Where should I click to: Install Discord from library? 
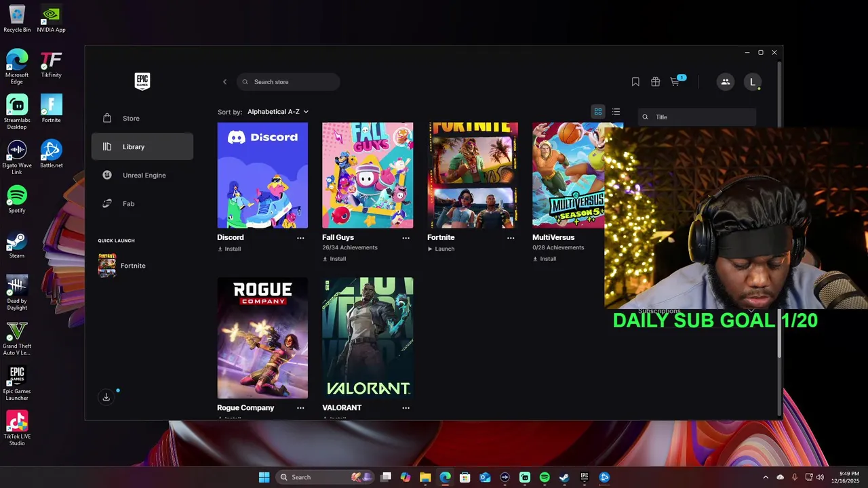pos(229,249)
